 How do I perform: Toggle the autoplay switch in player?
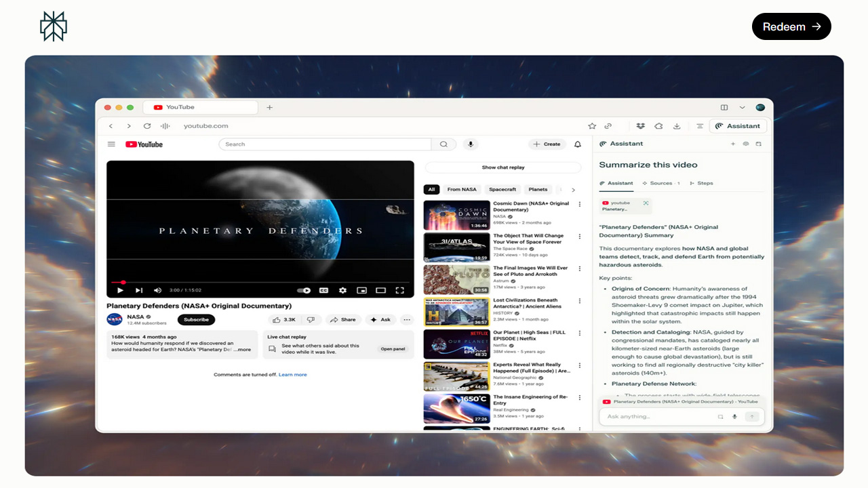[304, 290]
